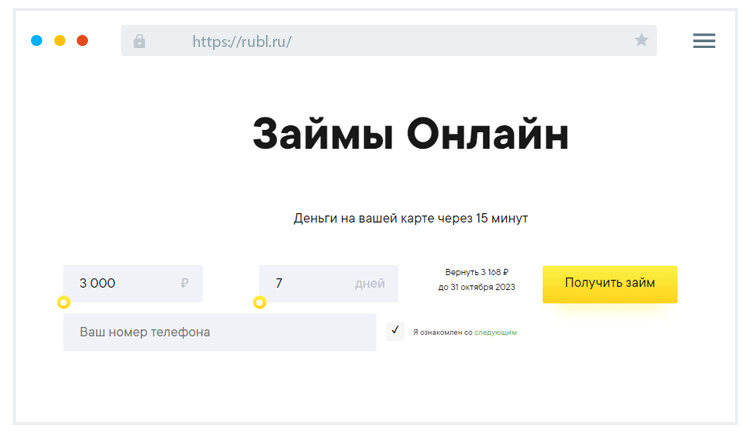The width and height of the screenshot is (751, 437).
Task: Toggle the 'Я ознакомлен' agreement checkbox
Action: click(x=395, y=331)
